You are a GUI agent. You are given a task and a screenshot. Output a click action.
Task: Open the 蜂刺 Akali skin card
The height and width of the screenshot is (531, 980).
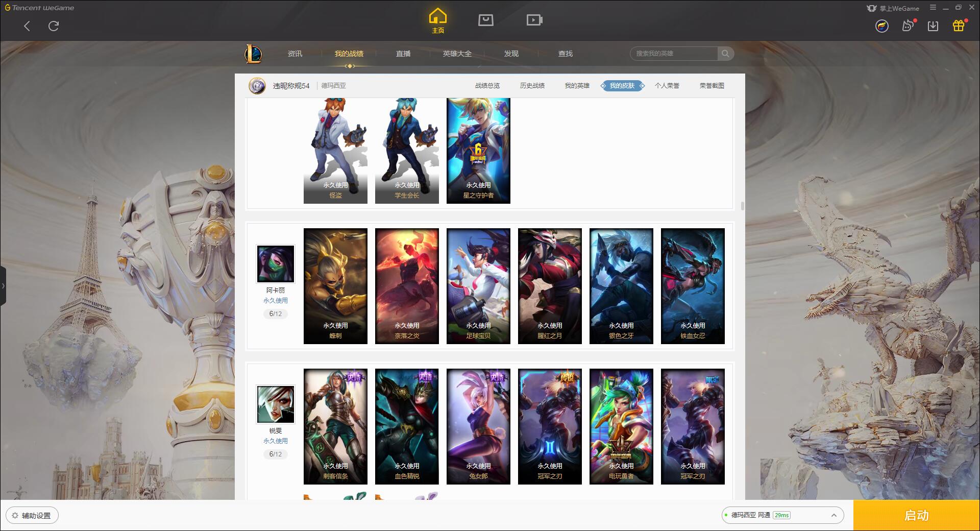point(335,286)
